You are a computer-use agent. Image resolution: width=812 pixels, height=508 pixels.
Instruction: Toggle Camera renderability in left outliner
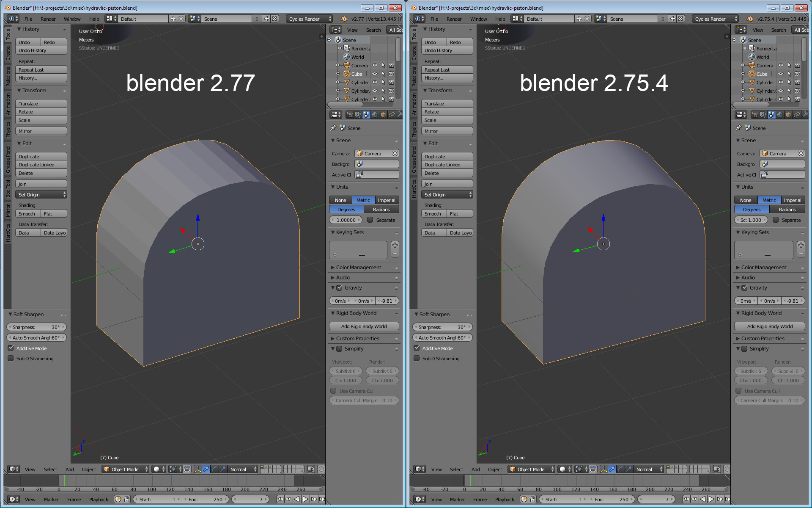click(x=392, y=65)
